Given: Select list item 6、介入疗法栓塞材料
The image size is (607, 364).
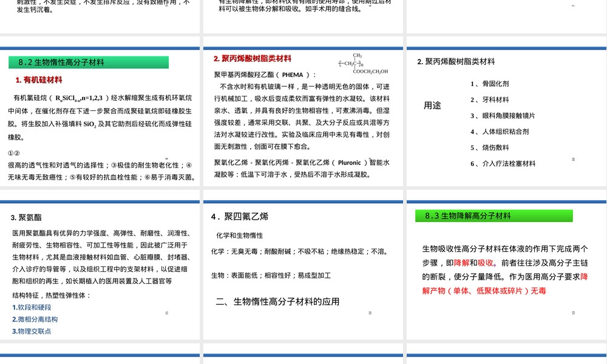Looking at the screenshot, I should point(503,164).
